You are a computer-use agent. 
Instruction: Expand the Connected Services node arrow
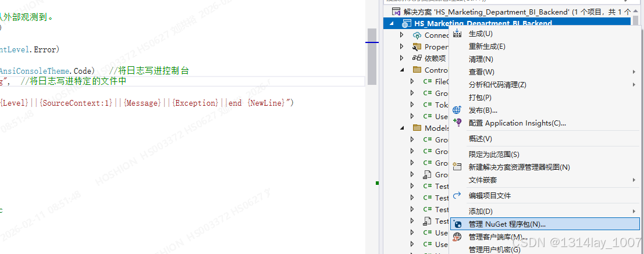click(x=402, y=35)
